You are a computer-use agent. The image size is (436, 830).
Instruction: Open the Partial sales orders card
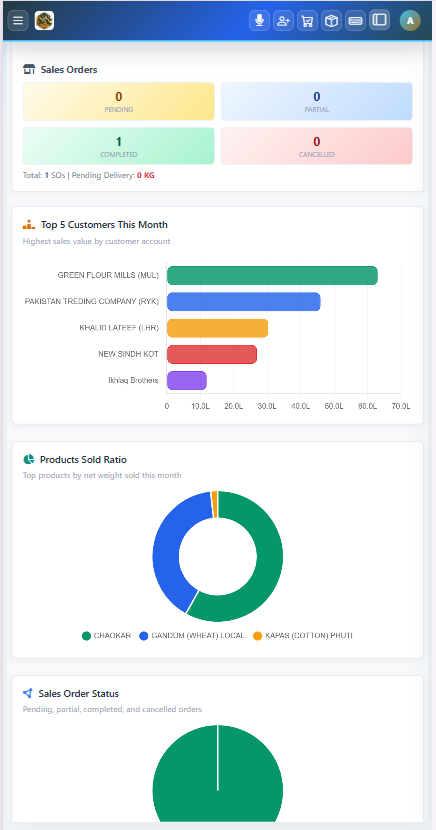pyautogui.click(x=316, y=101)
